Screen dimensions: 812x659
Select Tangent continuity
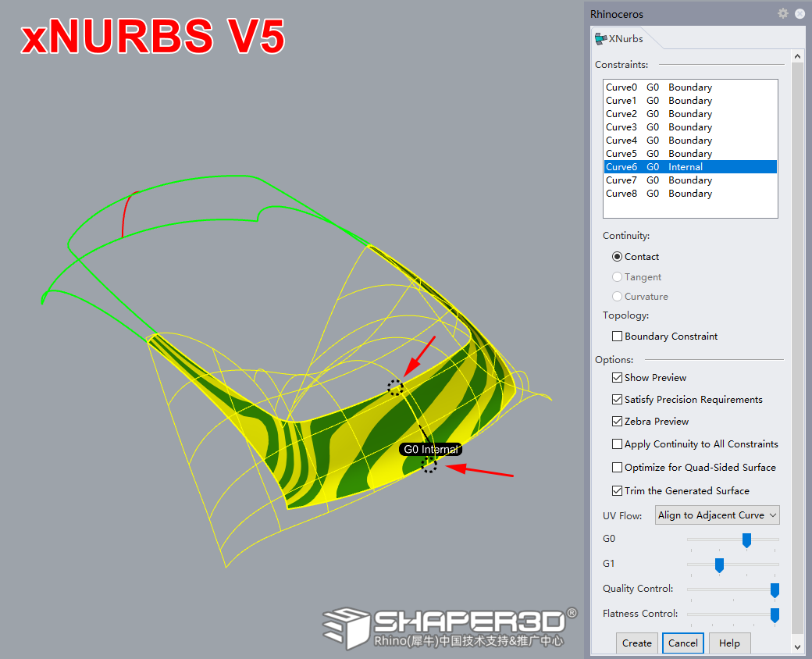click(x=617, y=276)
